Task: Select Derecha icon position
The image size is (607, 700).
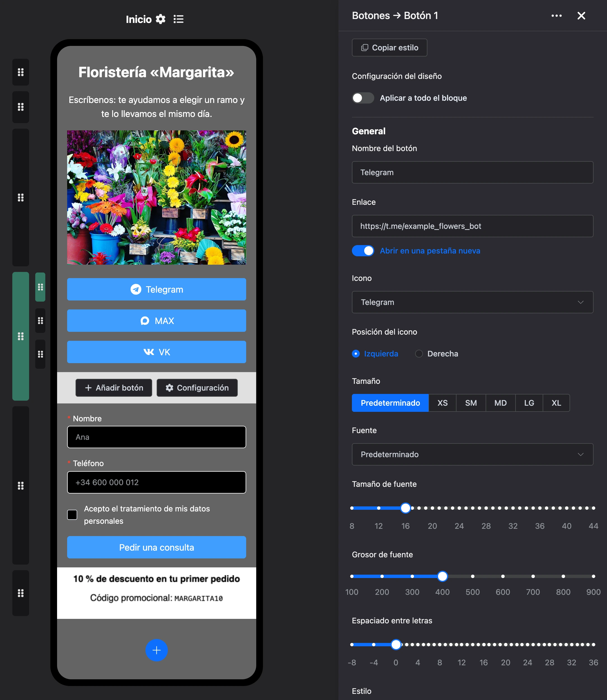Action: pyautogui.click(x=419, y=354)
